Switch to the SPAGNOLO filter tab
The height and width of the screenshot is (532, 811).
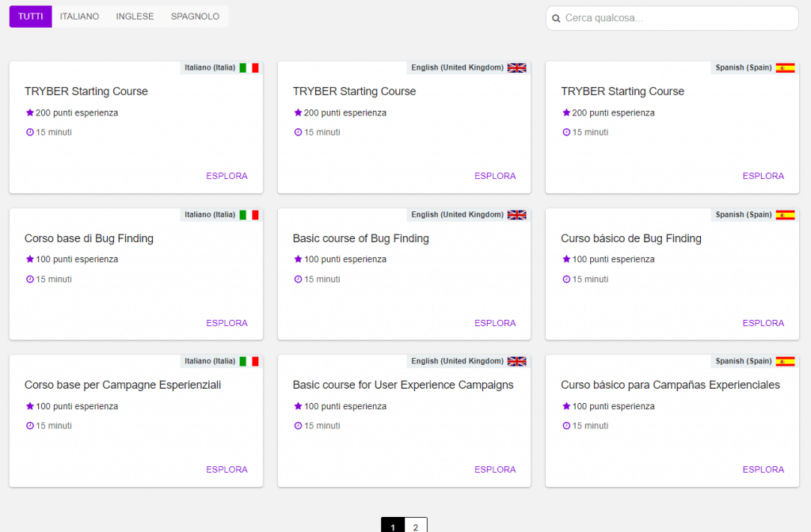(x=195, y=17)
